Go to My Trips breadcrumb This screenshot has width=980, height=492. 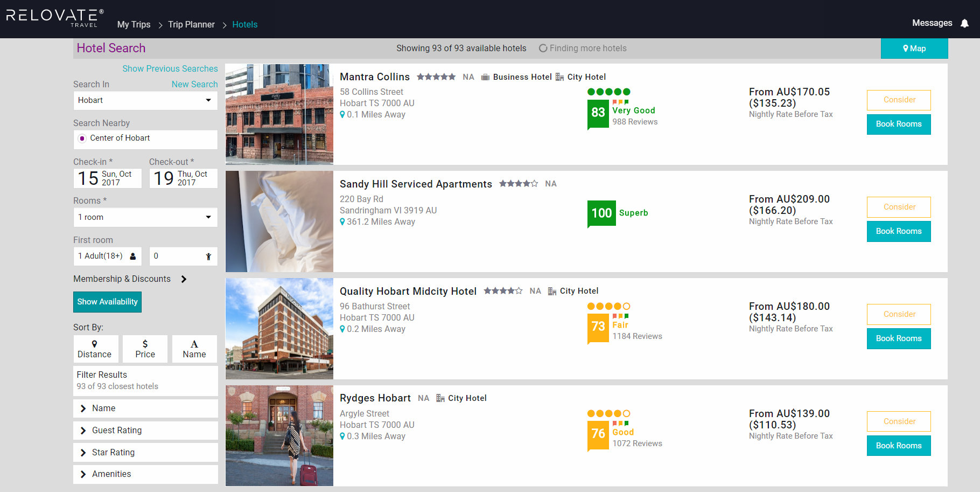pyautogui.click(x=134, y=25)
